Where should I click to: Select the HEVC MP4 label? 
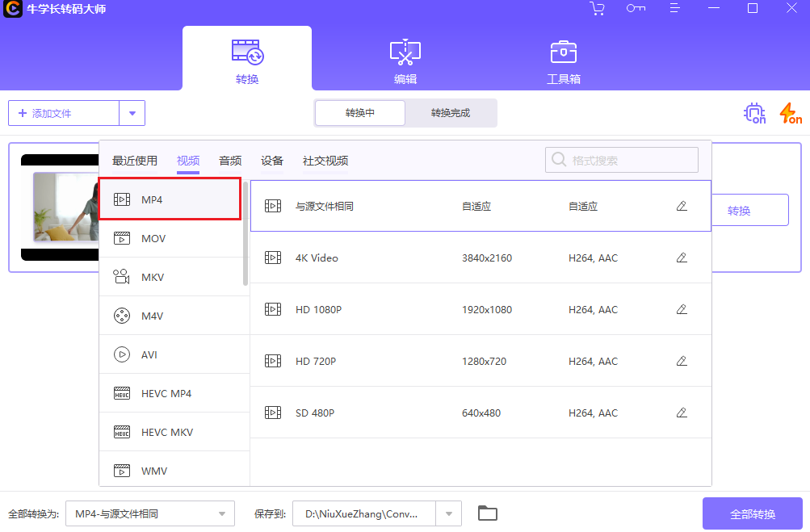(166, 394)
